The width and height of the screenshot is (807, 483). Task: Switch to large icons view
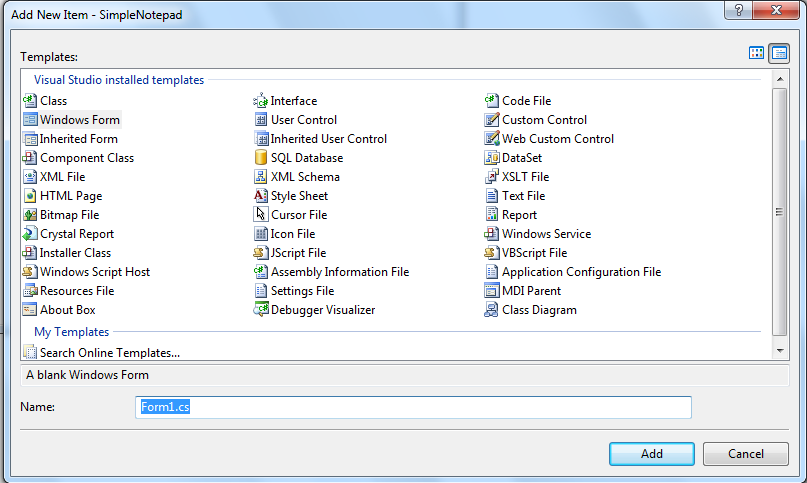[x=756, y=53]
